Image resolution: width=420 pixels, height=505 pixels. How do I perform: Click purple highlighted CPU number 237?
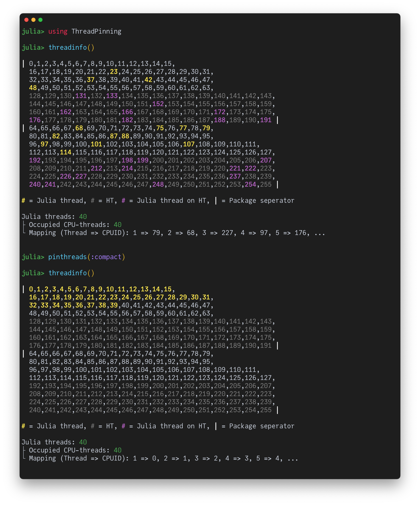(x=235, y=176)
